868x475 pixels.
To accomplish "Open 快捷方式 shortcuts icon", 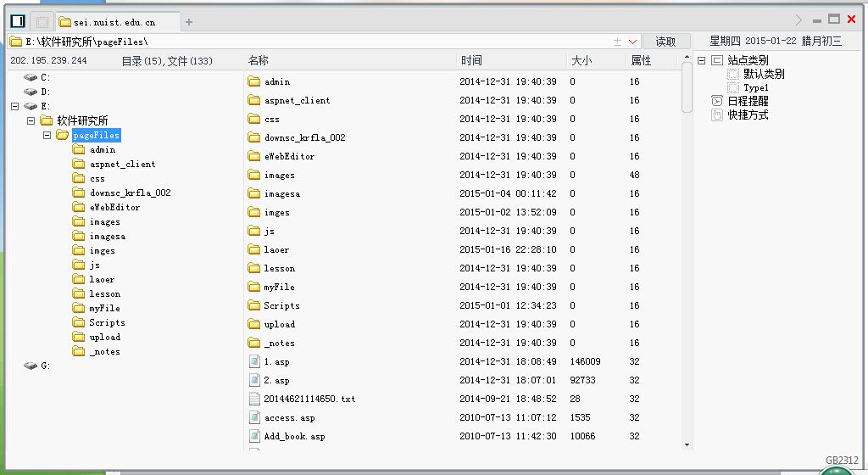I will [717, 115].
